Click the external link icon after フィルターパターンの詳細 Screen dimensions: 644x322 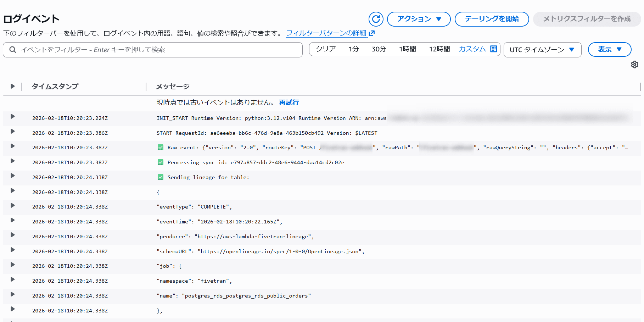pyautogui.click(x=371, y=33)
